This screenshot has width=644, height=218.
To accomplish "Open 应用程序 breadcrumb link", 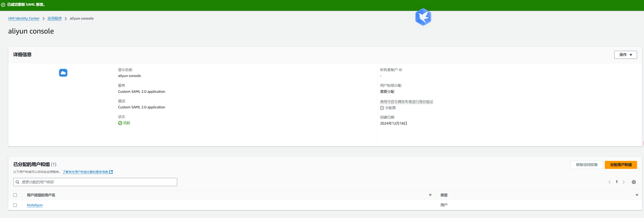I will 55,19.
